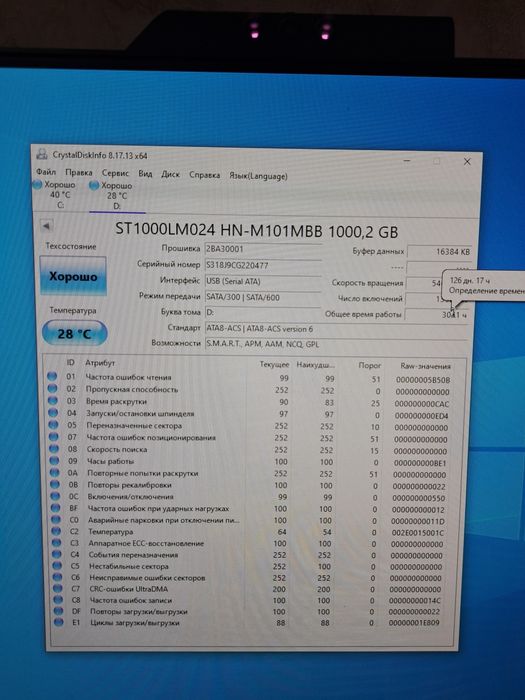Click status icon for attribute 0A

[x=54, y=472]
